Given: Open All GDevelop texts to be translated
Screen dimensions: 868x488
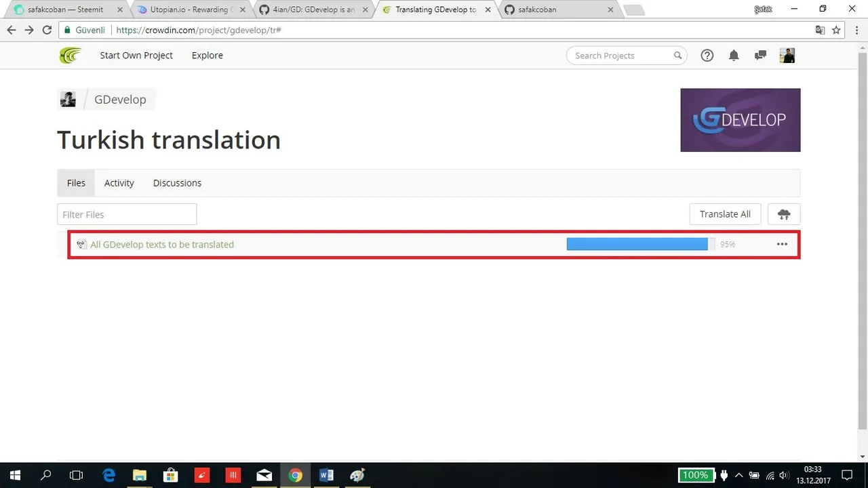Looking at the screenshot, I should pos(162,245).
